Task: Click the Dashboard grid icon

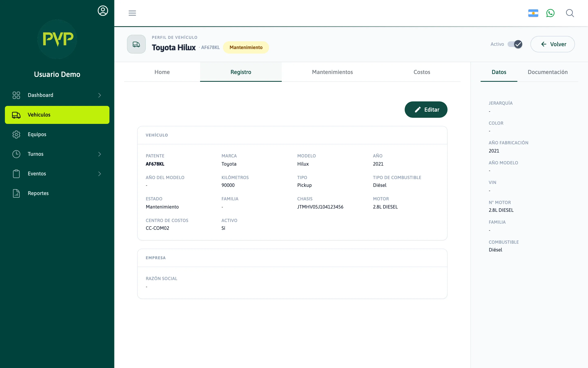Action: [x=16, y=95]
